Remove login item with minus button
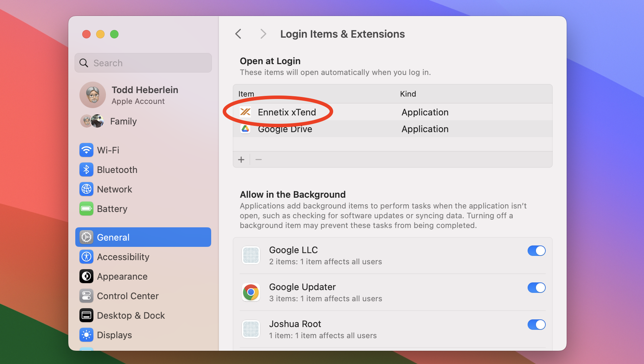Viewport: 644px width, 364px height. click(259, 160)
